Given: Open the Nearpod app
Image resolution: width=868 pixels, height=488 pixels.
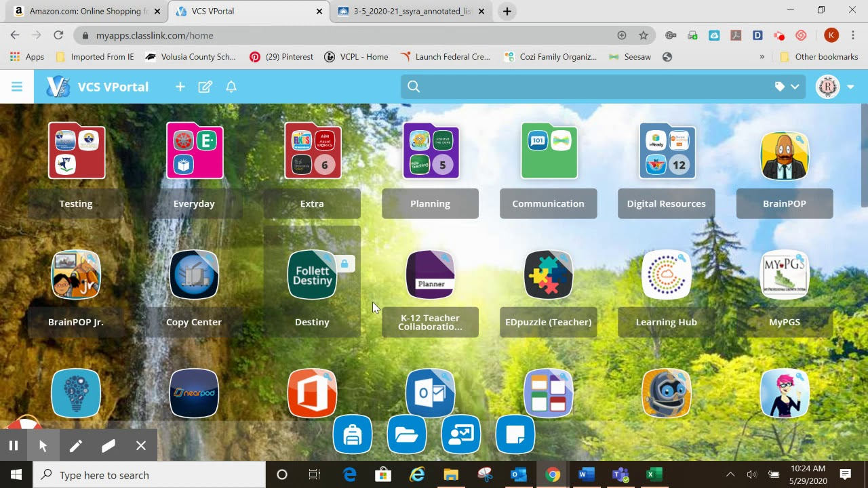Looking at the screenshot, I should (194, 393).
